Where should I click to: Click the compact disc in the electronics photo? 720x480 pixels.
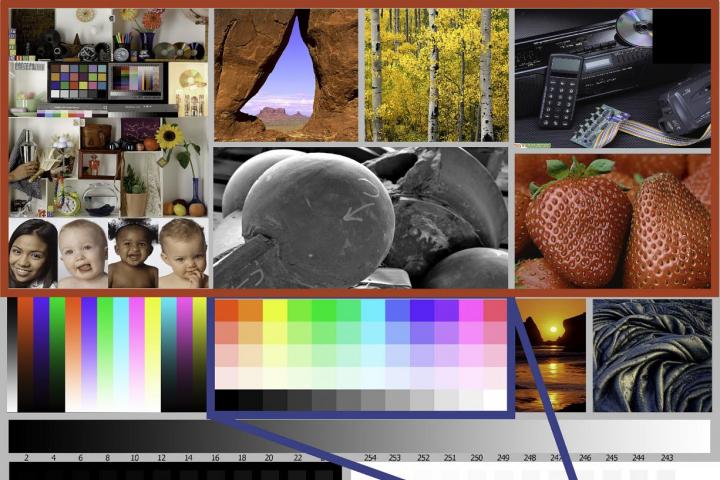coord(633,28)
